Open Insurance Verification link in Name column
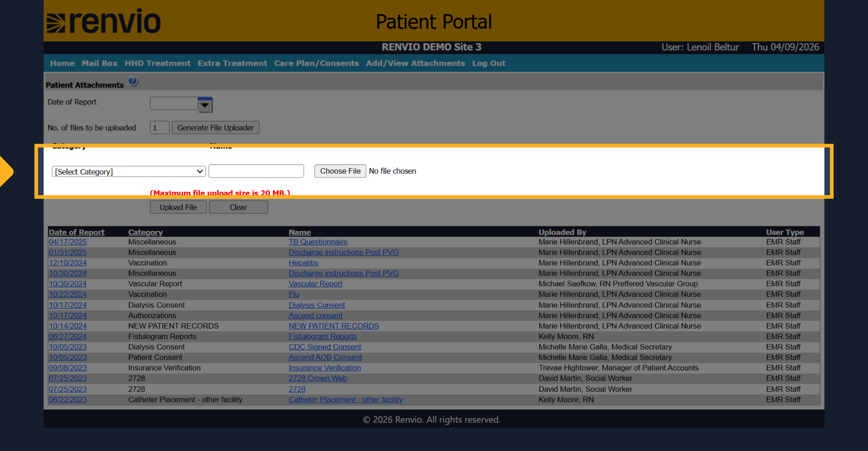Image resolution: width=868 pixels, height=451 pixels. 325,368
